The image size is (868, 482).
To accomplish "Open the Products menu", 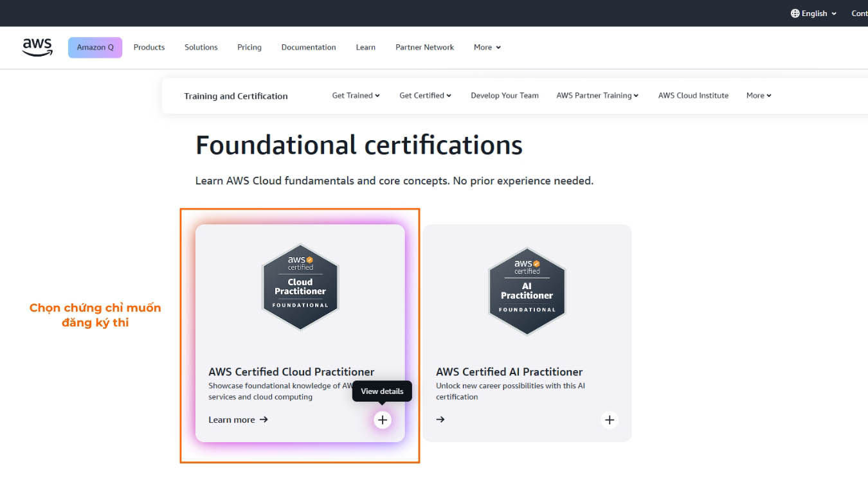I will pyautogui.click(x=149, y=48).
